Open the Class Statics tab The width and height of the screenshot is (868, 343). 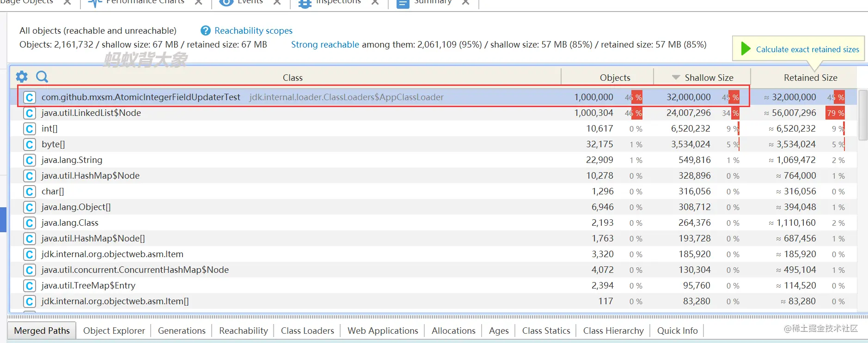pyautogui.click(x=546, y=331)
